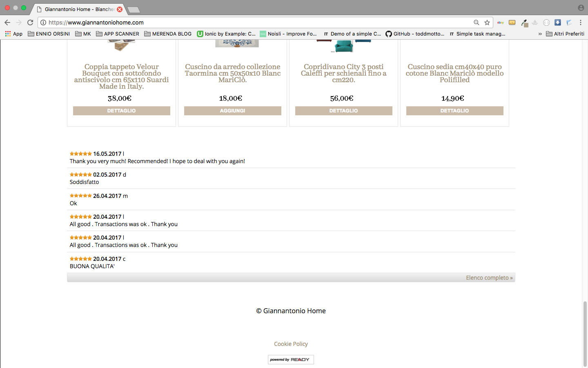Open the site info icon in the address bar
The width and height of the screenshot is (588, 368).
click(x=43, y=22)
